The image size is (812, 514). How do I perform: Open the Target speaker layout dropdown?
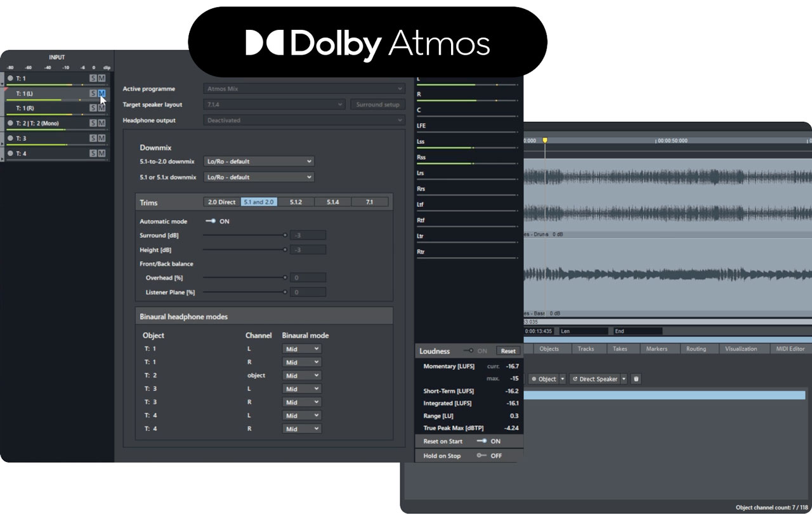275,105
